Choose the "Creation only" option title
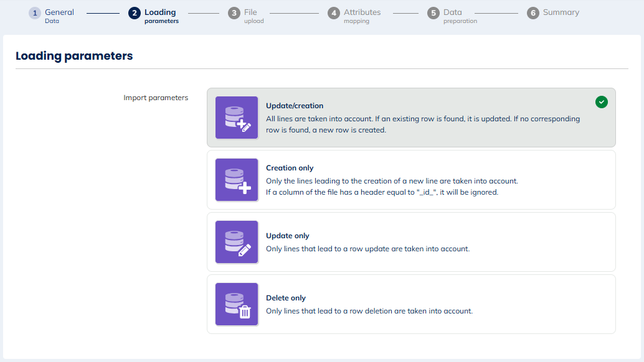The image size is (644, 362). [290, 168]
